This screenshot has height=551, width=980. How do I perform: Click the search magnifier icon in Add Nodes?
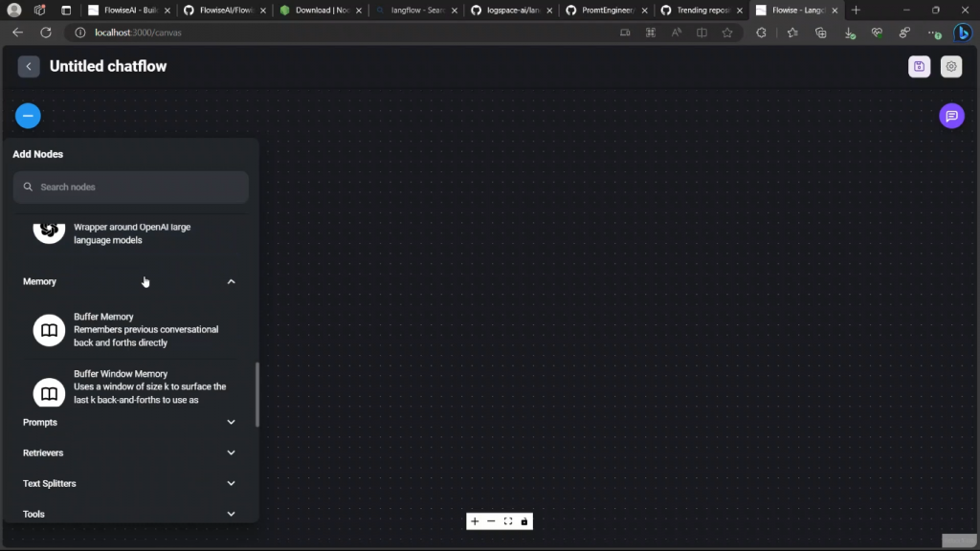(28, 187)
